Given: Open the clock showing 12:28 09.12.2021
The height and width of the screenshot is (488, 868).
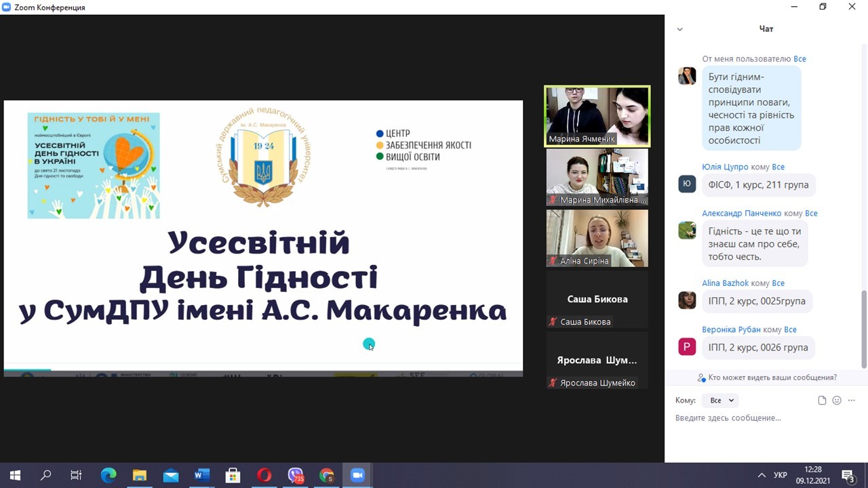Looking at the screenshot, I should tap(813, 476).
